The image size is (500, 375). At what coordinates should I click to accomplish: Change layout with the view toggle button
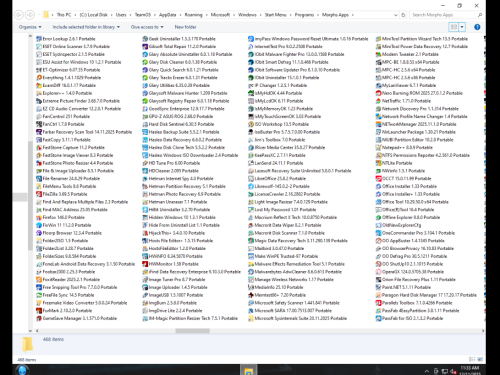point(454,27)
